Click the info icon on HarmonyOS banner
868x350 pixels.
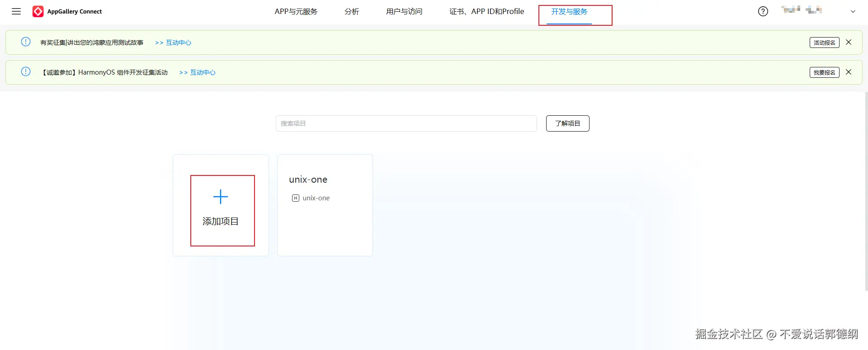point(26,72)
